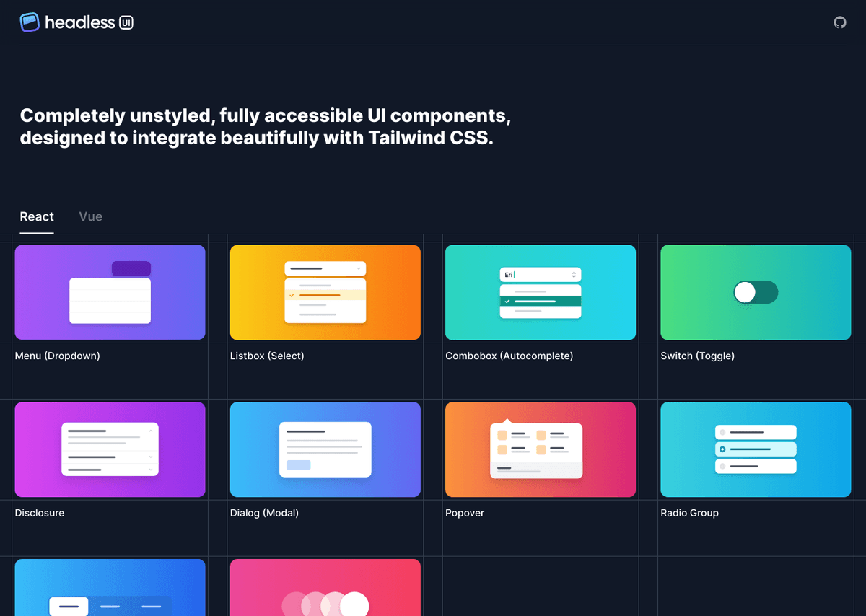Click the Disclosure text link
The width and height of the screenshot is (866, 616).
[x=40, y=513]
